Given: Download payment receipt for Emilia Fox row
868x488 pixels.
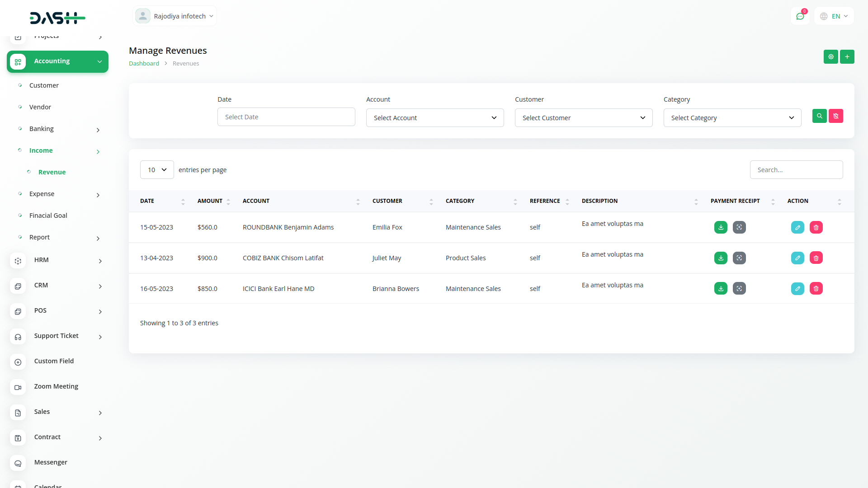Looking at the screenshot, I should pyautogui.click(x=721, y=227).
